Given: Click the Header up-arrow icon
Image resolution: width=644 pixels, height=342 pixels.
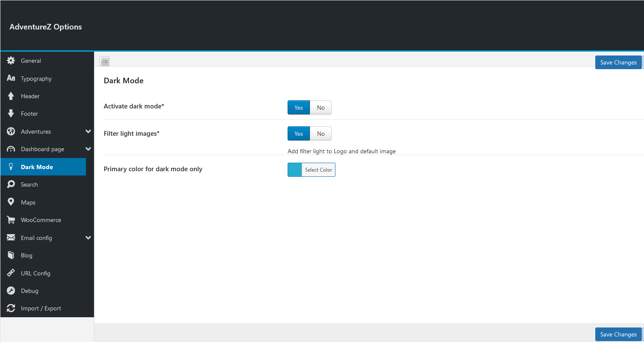Looking at the screenshot, I should [x=11, y=96].
